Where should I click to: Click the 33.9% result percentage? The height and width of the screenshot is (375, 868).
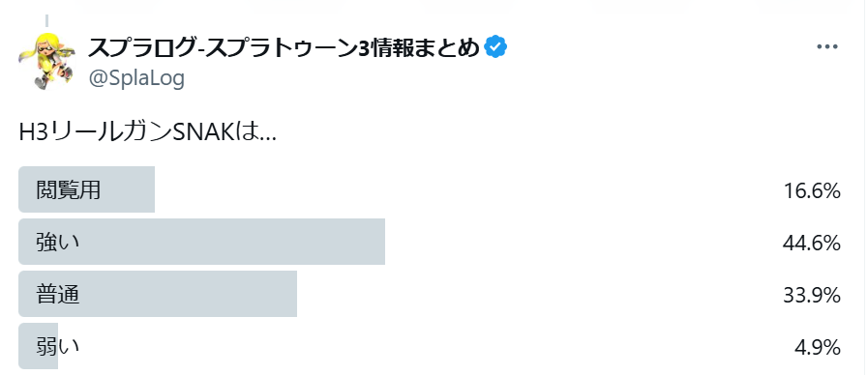click(812, 296)
